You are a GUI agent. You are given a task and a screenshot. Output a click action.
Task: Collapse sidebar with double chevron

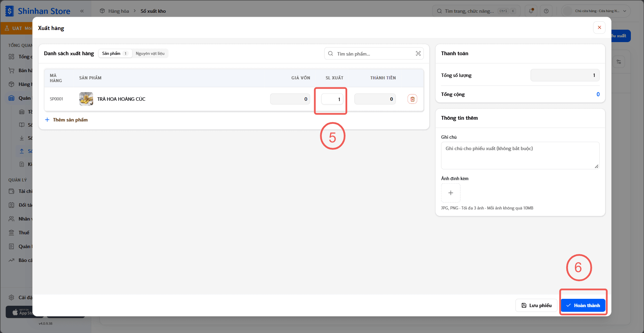pos(82,11)
